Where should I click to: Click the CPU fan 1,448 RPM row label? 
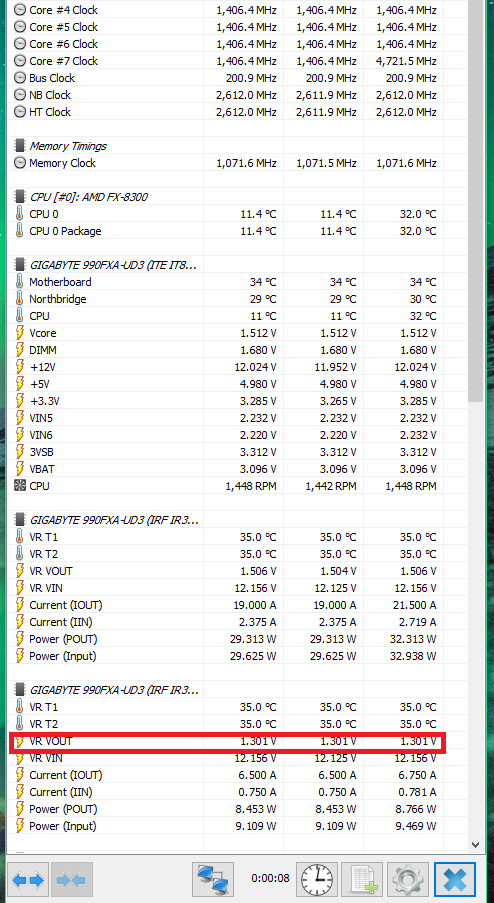click(x=39, y=486)
